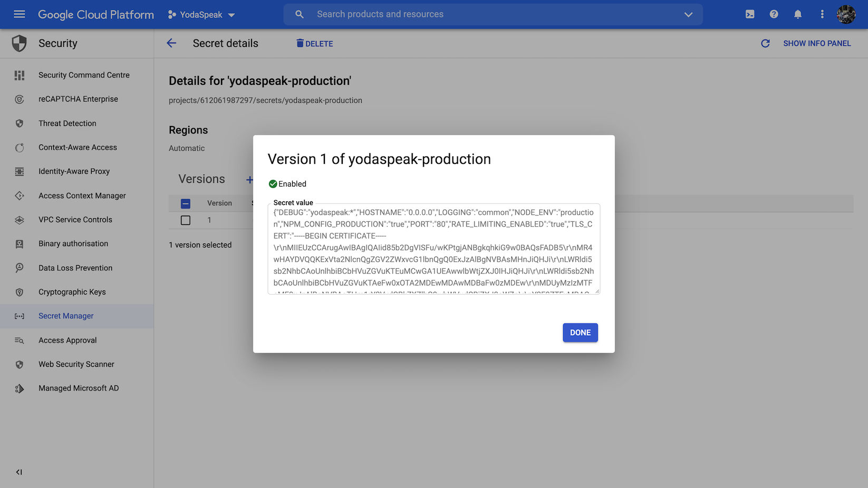
Task: Click the Data Loss Prevention icon
Action: (20, 268)
